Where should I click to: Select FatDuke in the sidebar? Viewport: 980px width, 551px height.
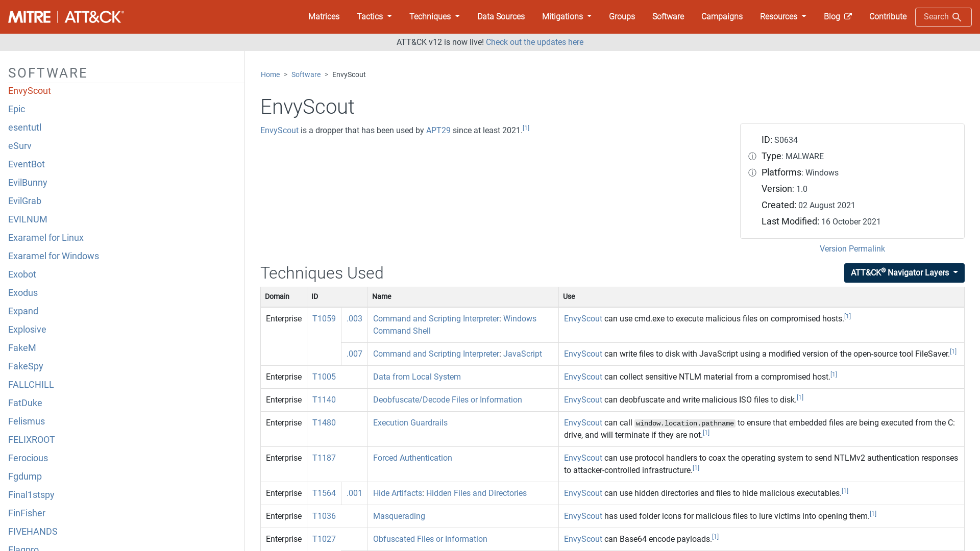[x=25, y=403]
